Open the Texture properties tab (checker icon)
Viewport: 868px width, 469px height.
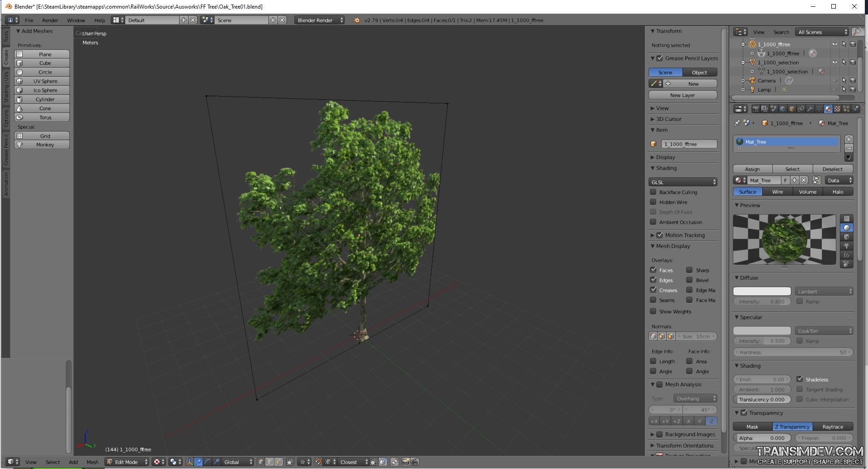pos(837,109)
